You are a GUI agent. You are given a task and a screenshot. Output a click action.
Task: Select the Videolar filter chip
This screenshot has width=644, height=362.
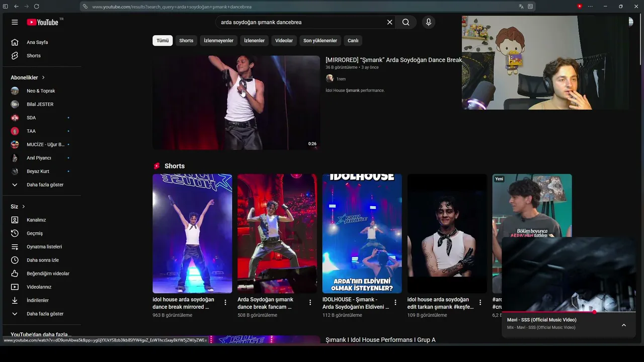pyautogui.click(x=284, y=41)
